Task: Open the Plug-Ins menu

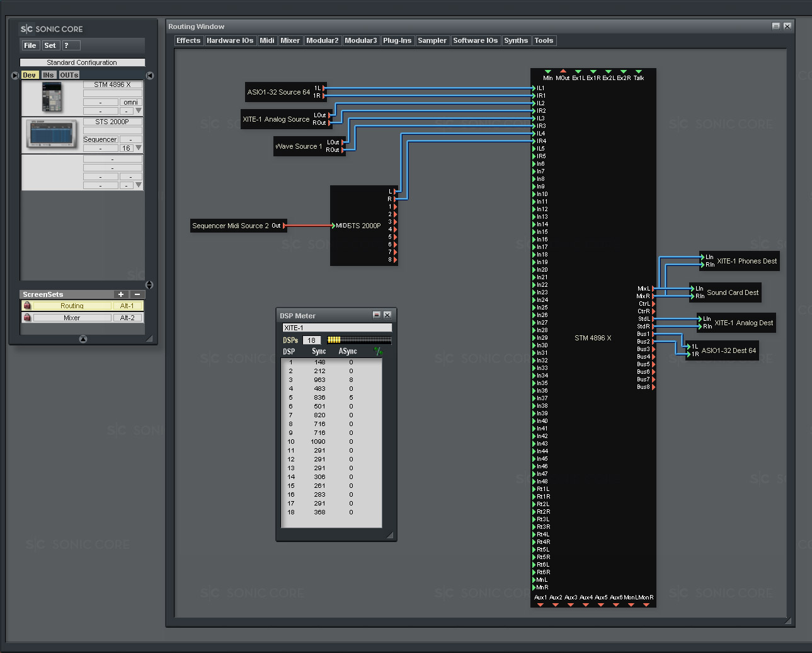Action: pos(397,40)
